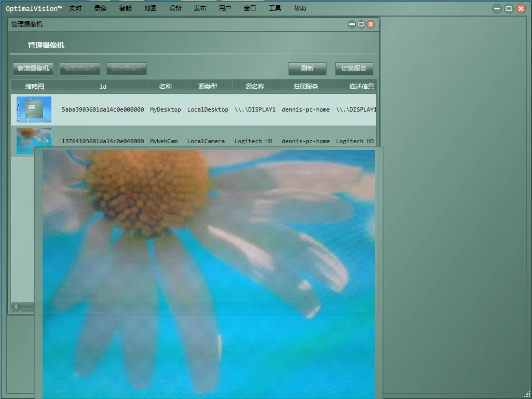Open the 设备 menu

pyautogui.click(x=175, y=8)
